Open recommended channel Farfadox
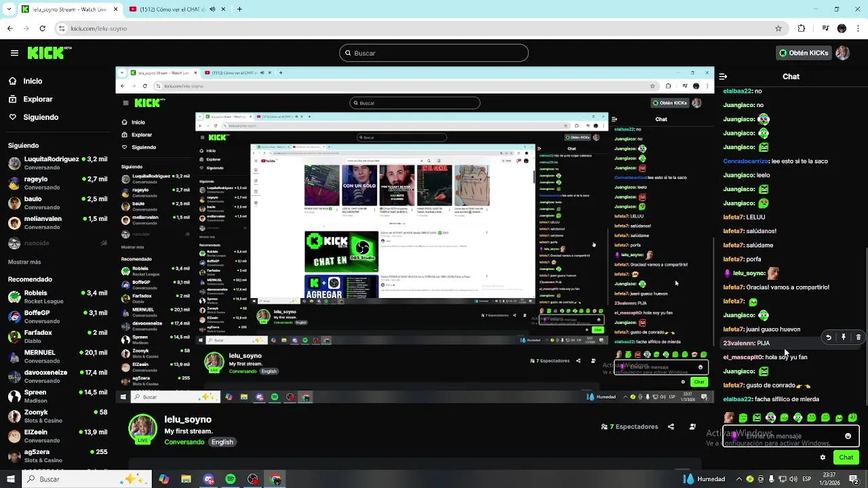868x488 pixels. tap(57, 336)
